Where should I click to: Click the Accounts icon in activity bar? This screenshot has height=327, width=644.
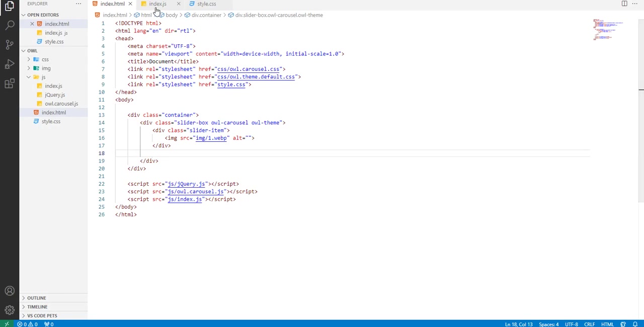click(x=10, y=291)
